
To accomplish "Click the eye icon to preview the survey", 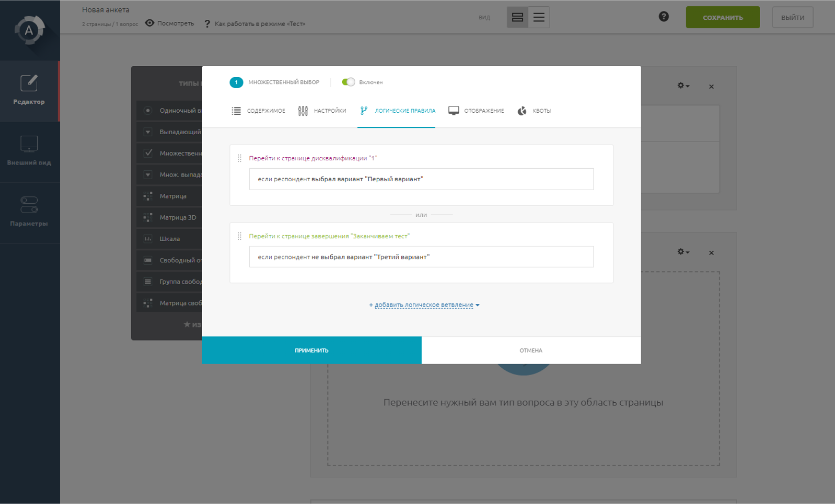I will tap(150, 23).
